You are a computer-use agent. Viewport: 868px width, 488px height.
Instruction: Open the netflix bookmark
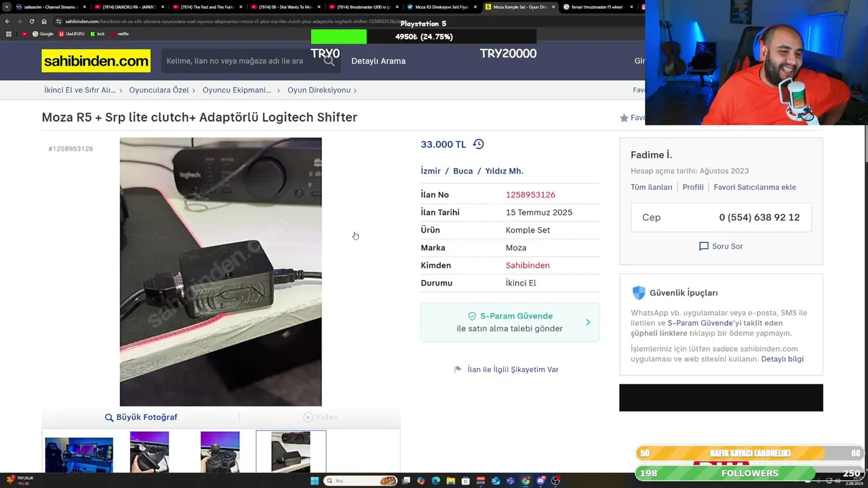tap(119, 34)
